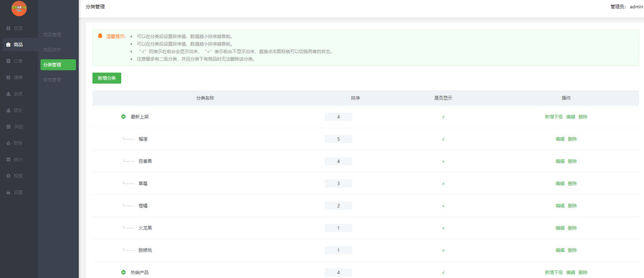
Task: Collapse the 热销产品 category tree
Action: tap(123, 273)
